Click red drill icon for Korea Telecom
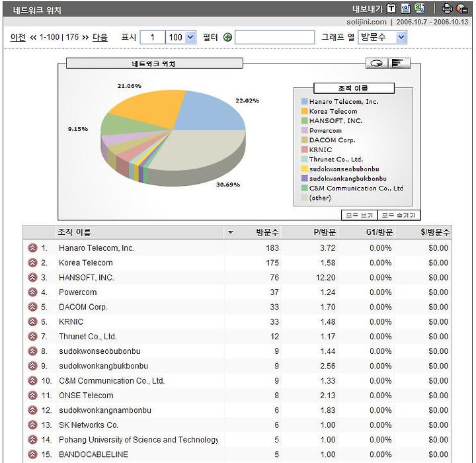Image resolution: width=476 pixels, height=463 pixels. [x=32, y=263]
